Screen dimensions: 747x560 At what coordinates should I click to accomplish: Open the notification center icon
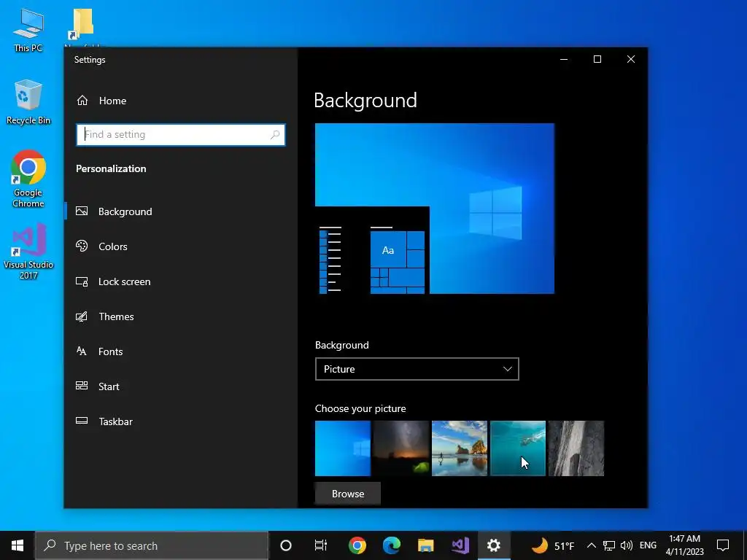(723, 545)
